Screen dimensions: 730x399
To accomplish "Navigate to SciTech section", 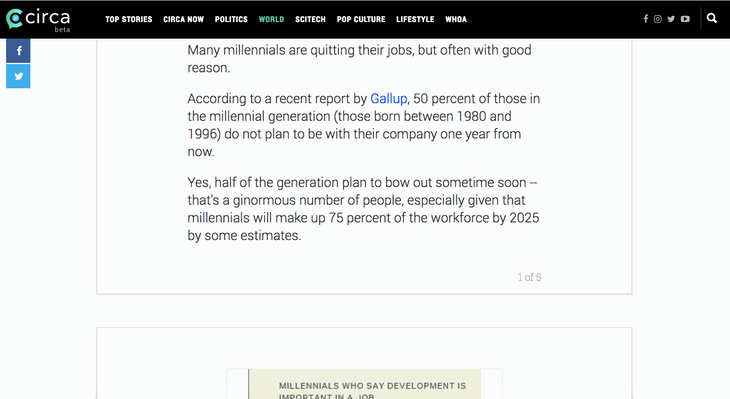I will (310, 19).
